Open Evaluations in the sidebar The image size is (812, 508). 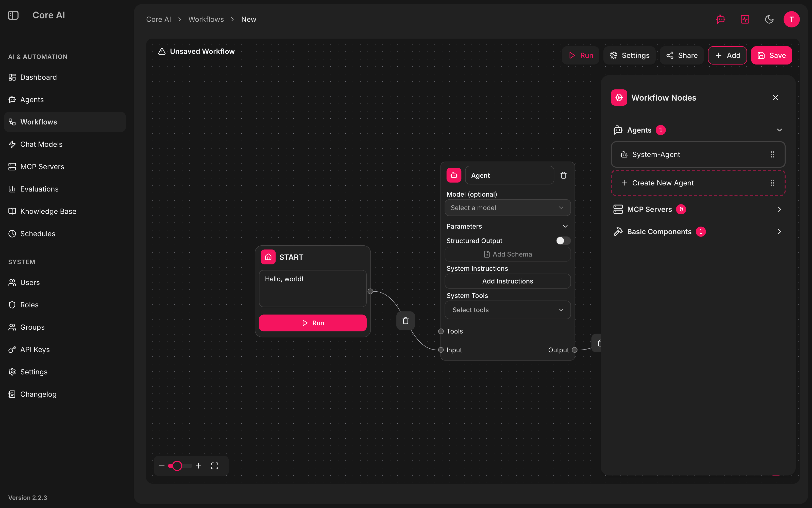65,189
